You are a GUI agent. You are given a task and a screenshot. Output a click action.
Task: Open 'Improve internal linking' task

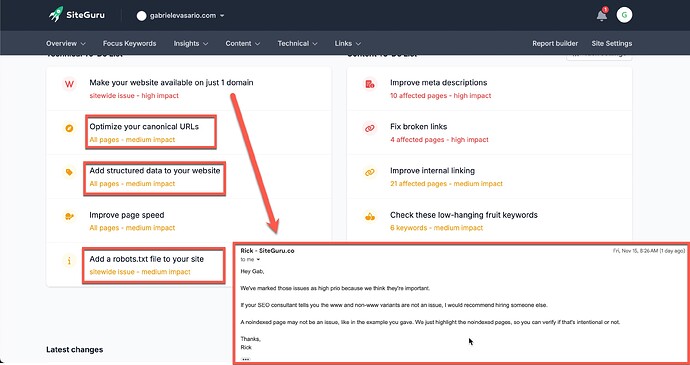(432, 171)
